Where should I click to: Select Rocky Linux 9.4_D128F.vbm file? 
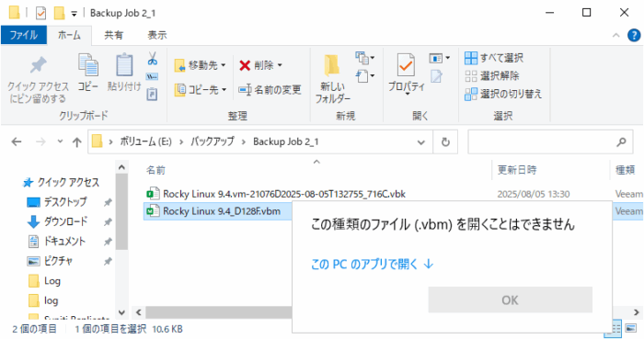(x=222, y=211)
